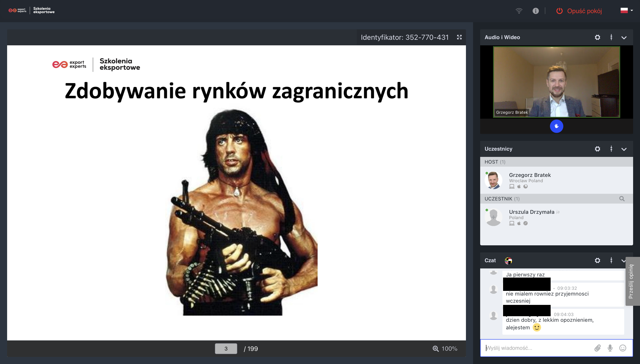Search participants with magnifier icon
Viewport: 640px width, 364px height.
tap(622, 199)
